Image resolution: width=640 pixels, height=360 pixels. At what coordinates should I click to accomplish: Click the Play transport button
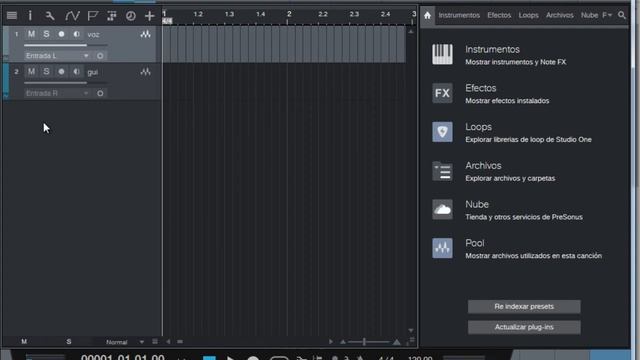pyautogui.click(x=230, y=358)
